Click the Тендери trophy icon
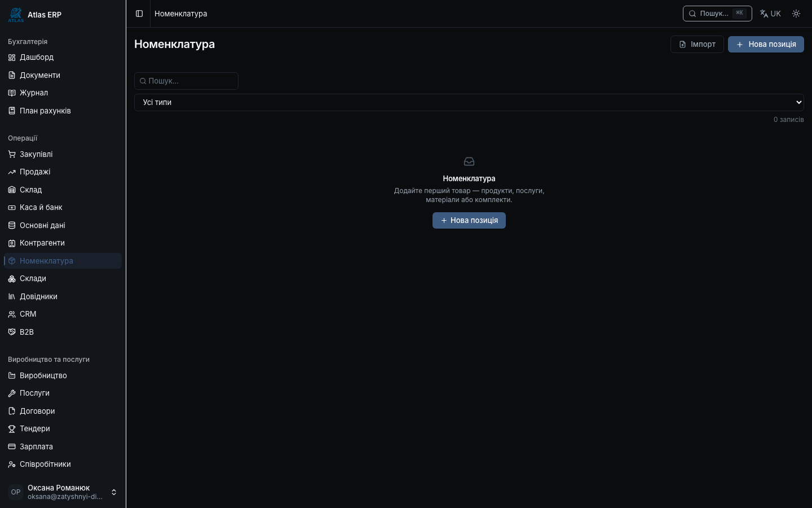Screen dimensions: 812x508 12,428
